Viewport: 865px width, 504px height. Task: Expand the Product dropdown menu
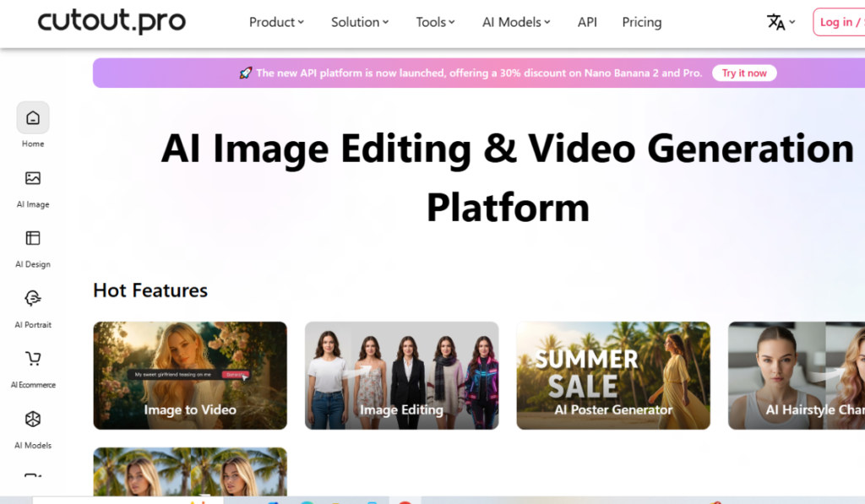tap(276, 22)
